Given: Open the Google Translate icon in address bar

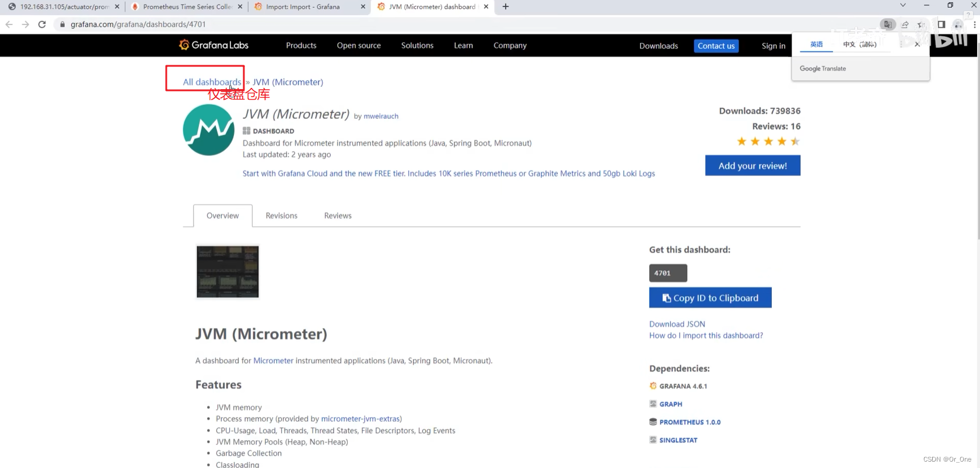Looking at the screenshot, I should 888,24.
